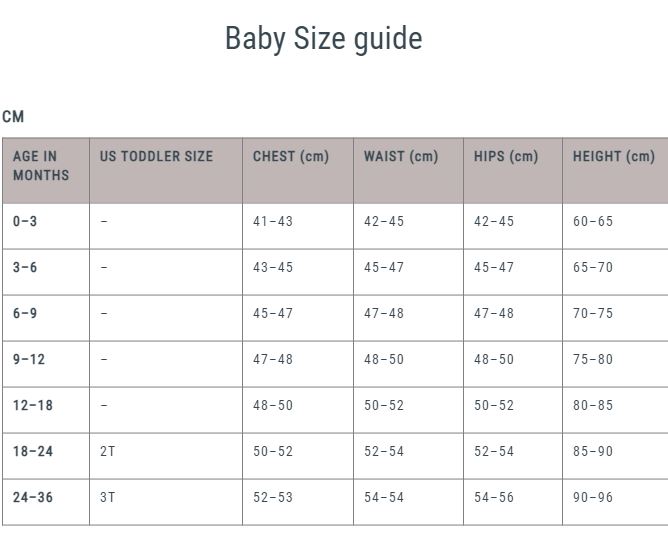This screenshot has height=537, width=668.
Task: Click height value 90–96 in last row
Action: 593,498
